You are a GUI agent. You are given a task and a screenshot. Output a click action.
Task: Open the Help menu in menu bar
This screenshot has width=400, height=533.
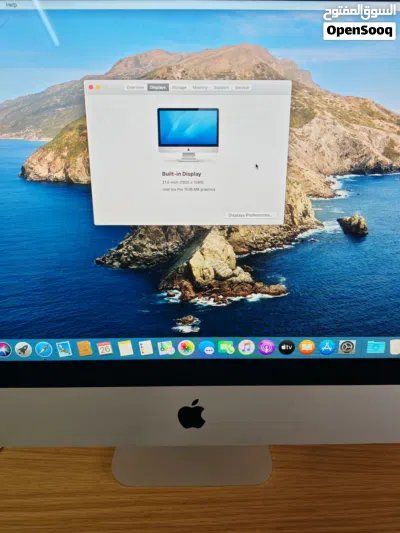(x=11, y=5)
